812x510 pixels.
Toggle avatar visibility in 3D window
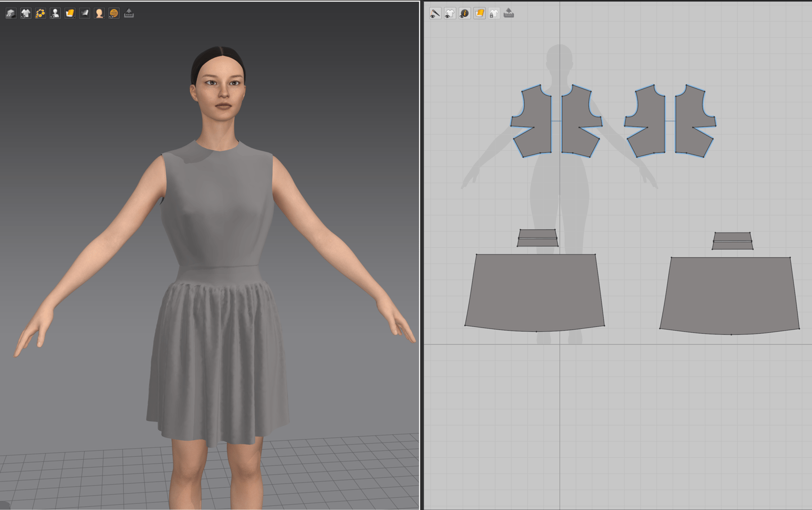(x=55, y=13)
